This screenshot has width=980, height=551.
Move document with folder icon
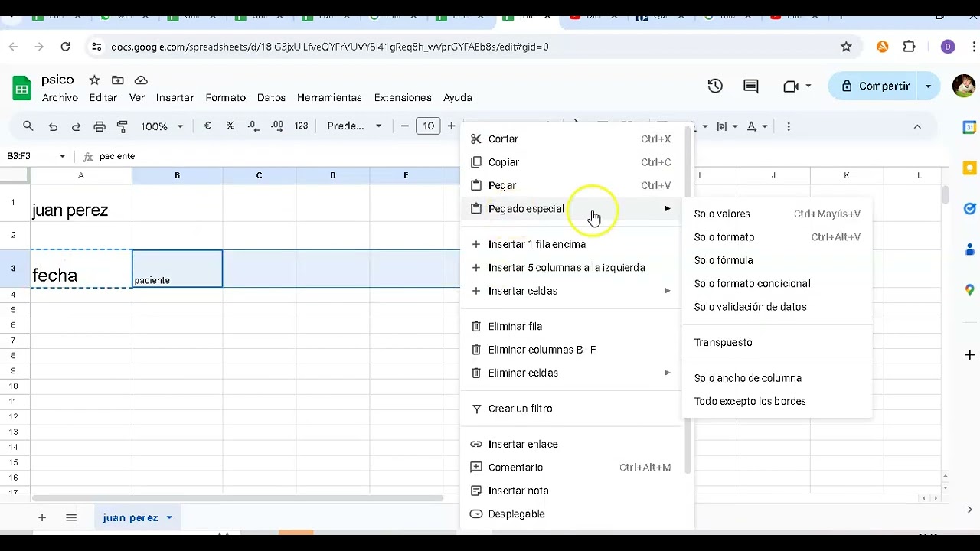click(117, 80)
